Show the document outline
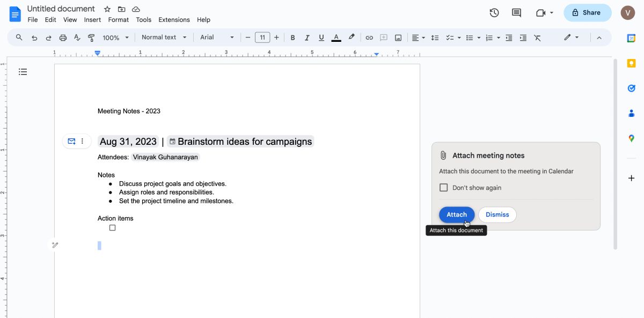The image size is (644, 318). [23, 71]
